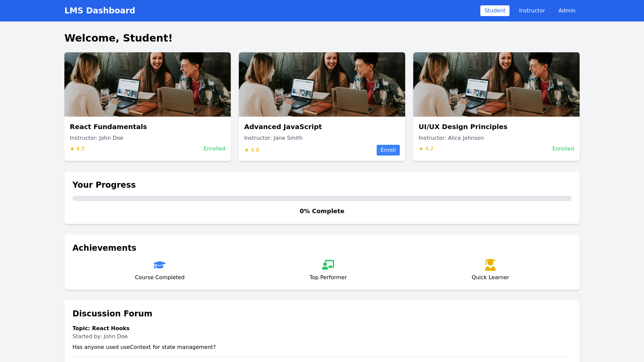Click the 'Quick Learner' achievement label
This screenshot has height=362, width=644.
pos(490,278)
